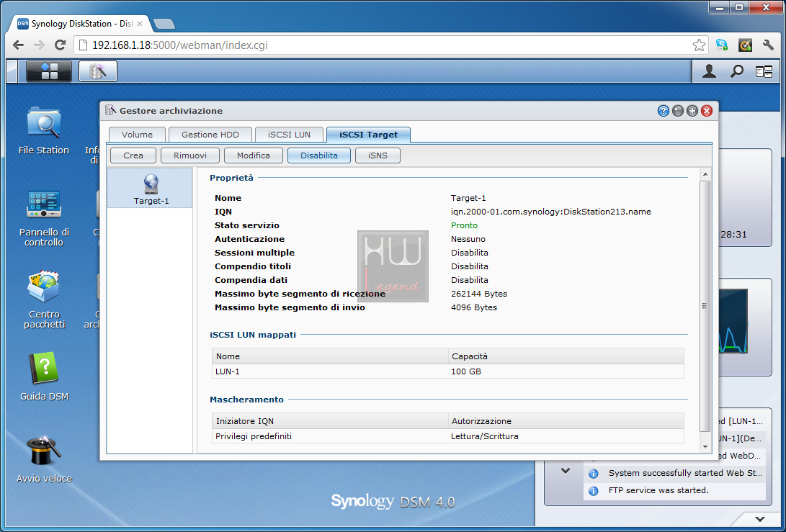The height and width of the screenshot is (532, 786).
Task: Close the Synology DiskStation browser tab
Action: pyautogui.click(x=139, y=24)
